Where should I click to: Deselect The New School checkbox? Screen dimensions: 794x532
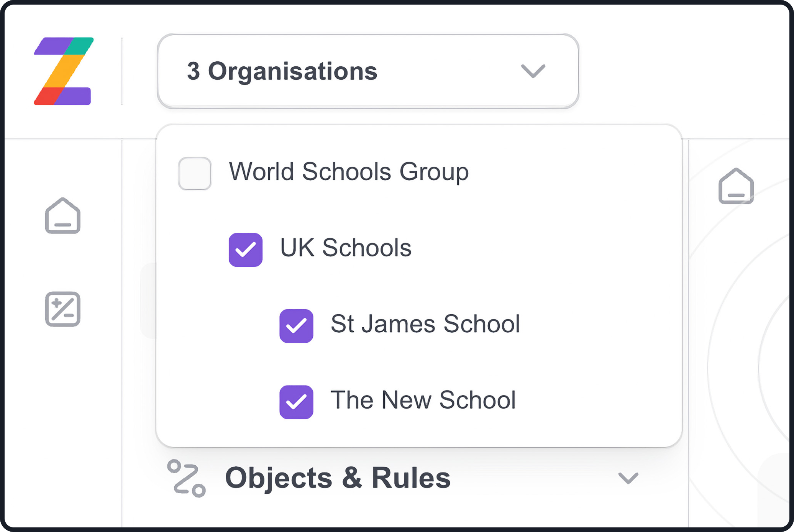point(296,402)
